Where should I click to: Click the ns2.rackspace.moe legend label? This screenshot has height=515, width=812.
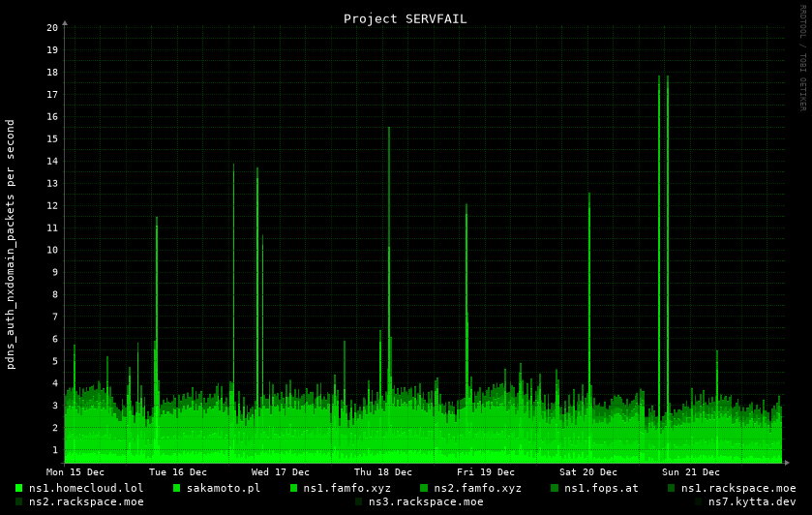pos(86,501)
